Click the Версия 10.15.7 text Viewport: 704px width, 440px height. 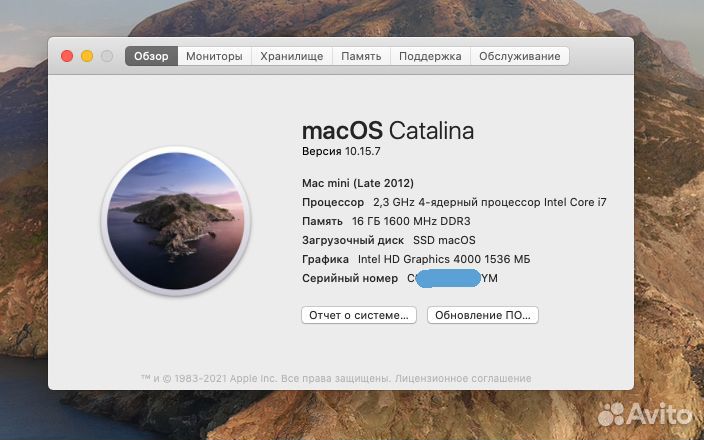tap(341, 151)
